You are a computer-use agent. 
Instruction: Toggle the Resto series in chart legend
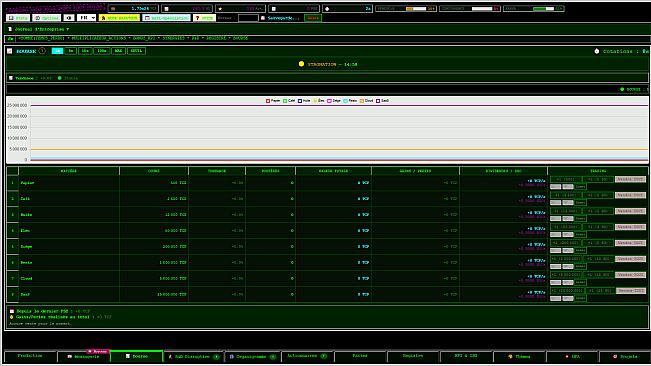click(350, 101)
